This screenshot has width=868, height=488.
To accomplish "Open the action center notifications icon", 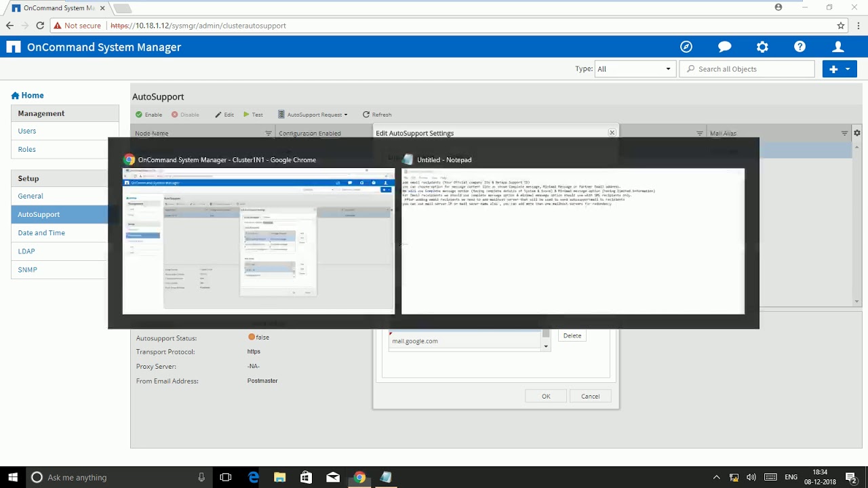I will 851,477.
